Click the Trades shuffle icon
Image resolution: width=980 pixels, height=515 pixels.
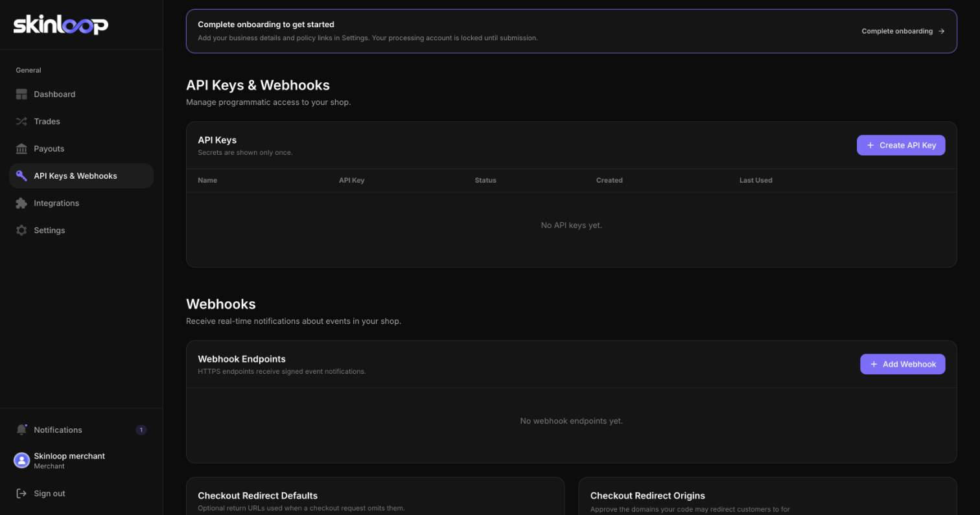[21, 122]
